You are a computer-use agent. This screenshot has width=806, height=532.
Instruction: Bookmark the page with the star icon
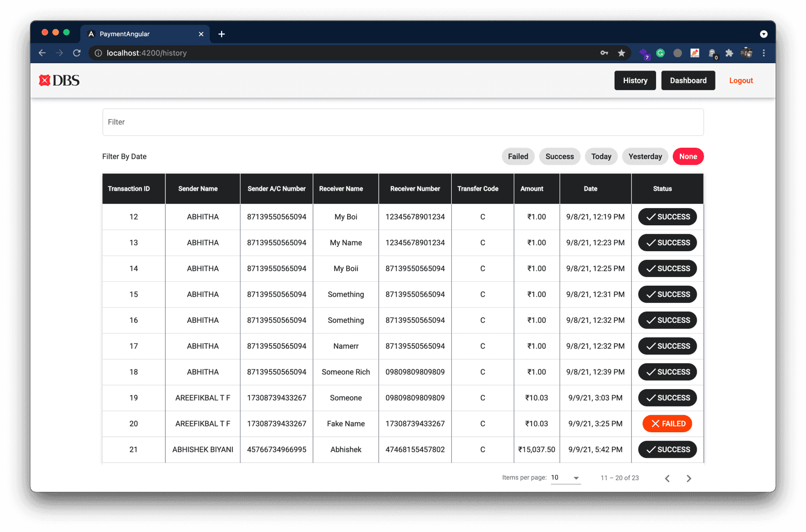click(622, 53)
